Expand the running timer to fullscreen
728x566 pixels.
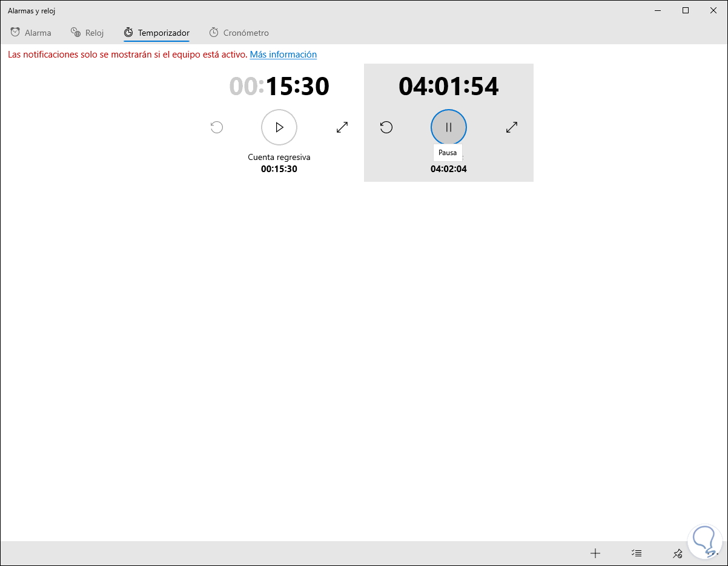coord(512,127)
